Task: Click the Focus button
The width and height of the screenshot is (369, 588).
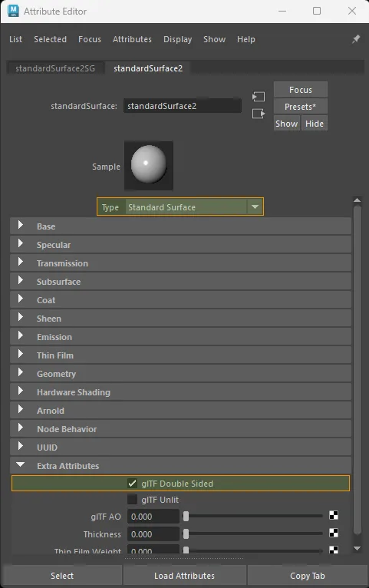Action: (x=301, y=90)
